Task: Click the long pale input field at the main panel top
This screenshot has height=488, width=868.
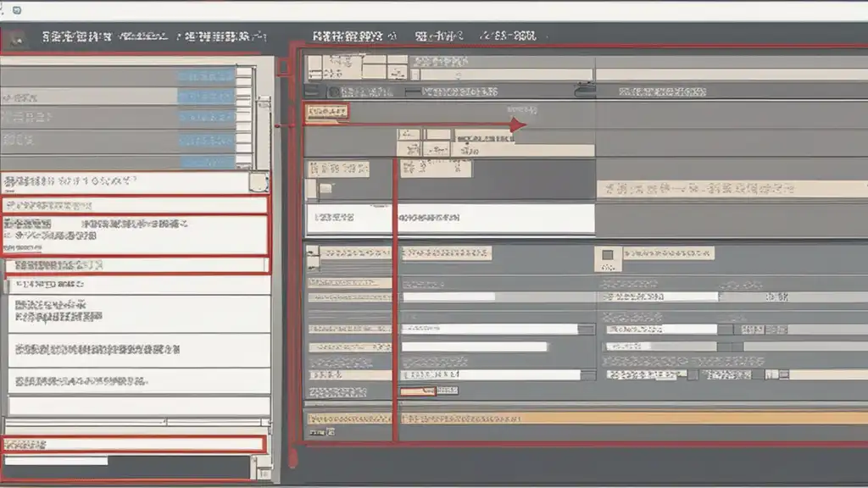Action: 506,75
